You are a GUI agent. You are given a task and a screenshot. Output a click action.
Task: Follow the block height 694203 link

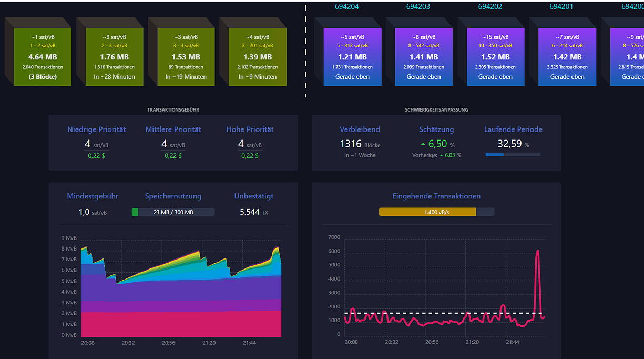tap(418, 7)
